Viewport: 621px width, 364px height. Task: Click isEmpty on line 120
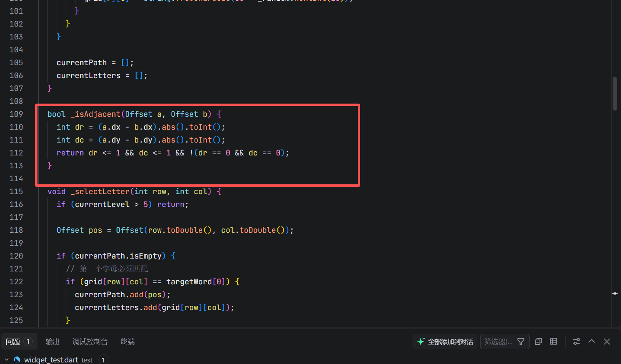146,256
